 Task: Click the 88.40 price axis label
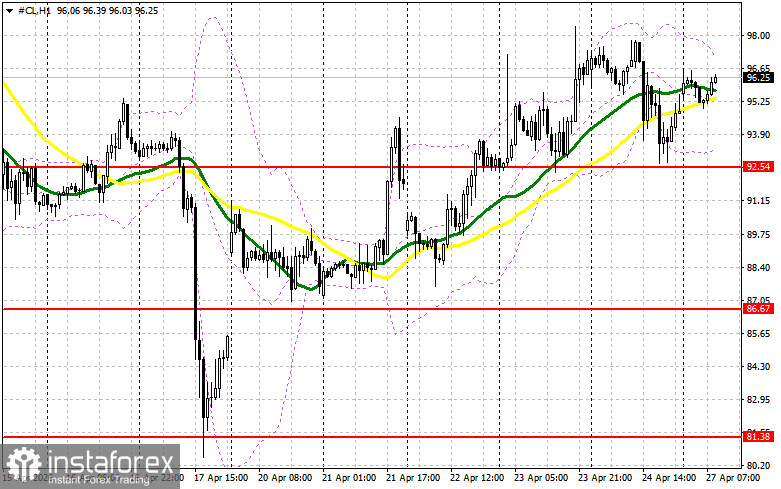tap(758, 267)
